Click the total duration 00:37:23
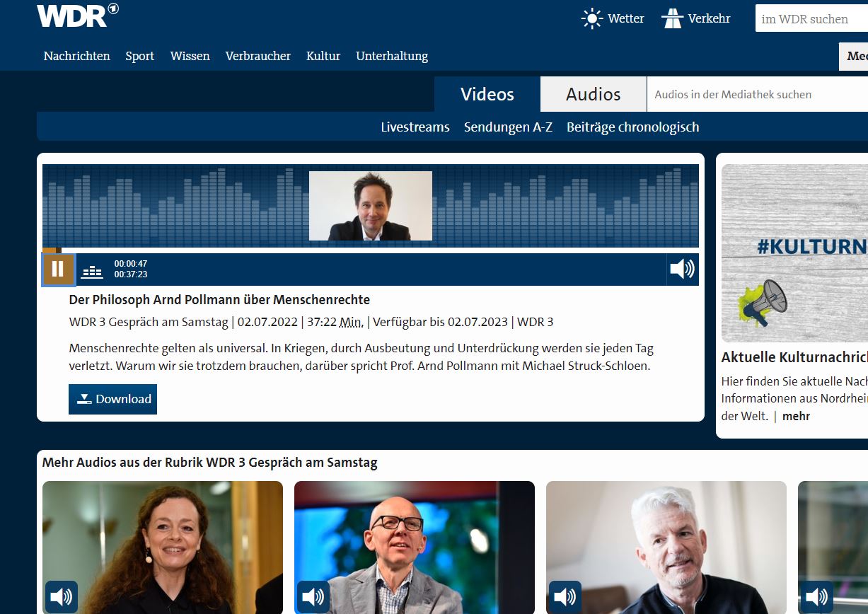 131,274
